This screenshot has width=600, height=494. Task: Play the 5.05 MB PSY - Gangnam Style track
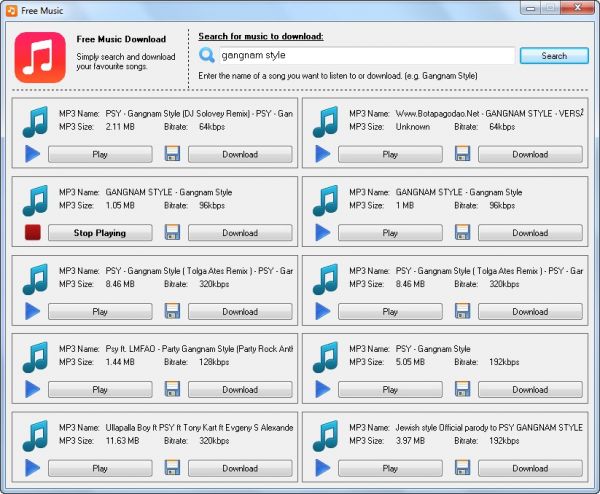click(390, 390)
